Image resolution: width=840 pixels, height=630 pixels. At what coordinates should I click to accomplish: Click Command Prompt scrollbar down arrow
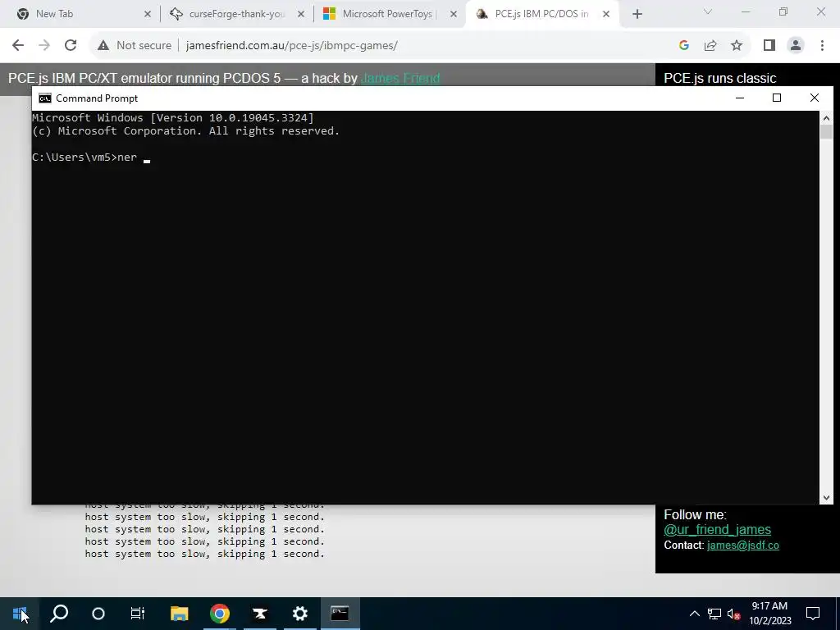coord(826,498)
